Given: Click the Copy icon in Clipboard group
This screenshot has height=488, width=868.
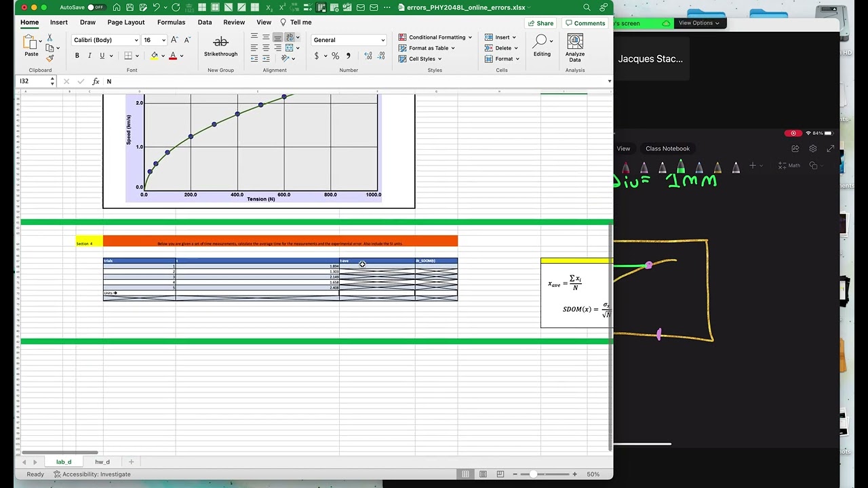Looking at the screenshot, I should point(50,48).
